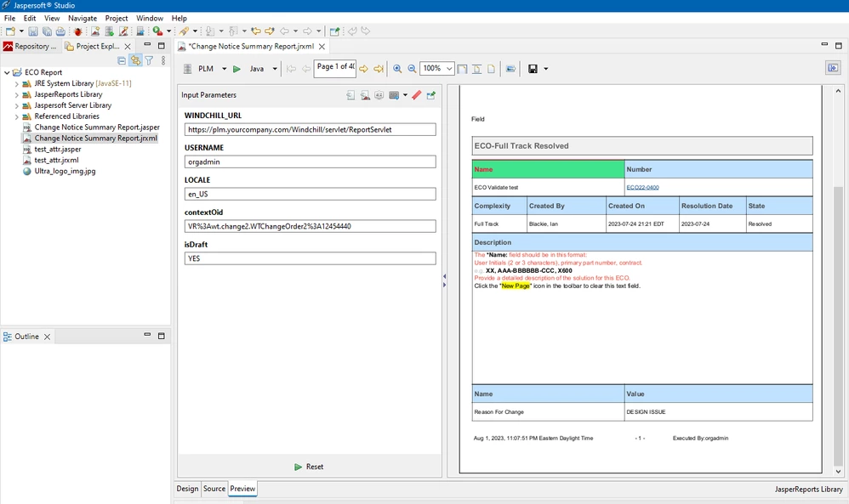Open the Navigate menu
Viewport: 849px width, 504px height.
coord(82,18)
